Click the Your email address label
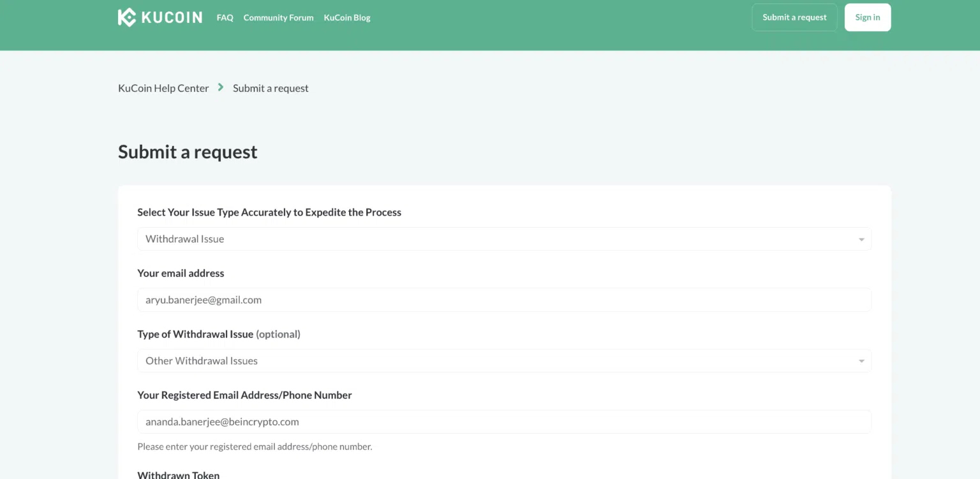Image resolution: width=980 pixels, height=479 pixels. (x=181, y=273)
